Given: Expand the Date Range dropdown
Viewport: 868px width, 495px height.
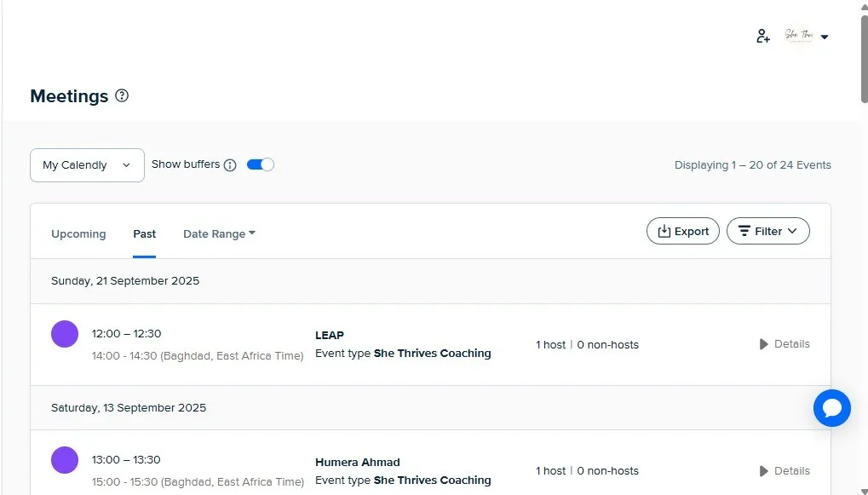Looking at the screenshot, I should click(x=219, y=234).
